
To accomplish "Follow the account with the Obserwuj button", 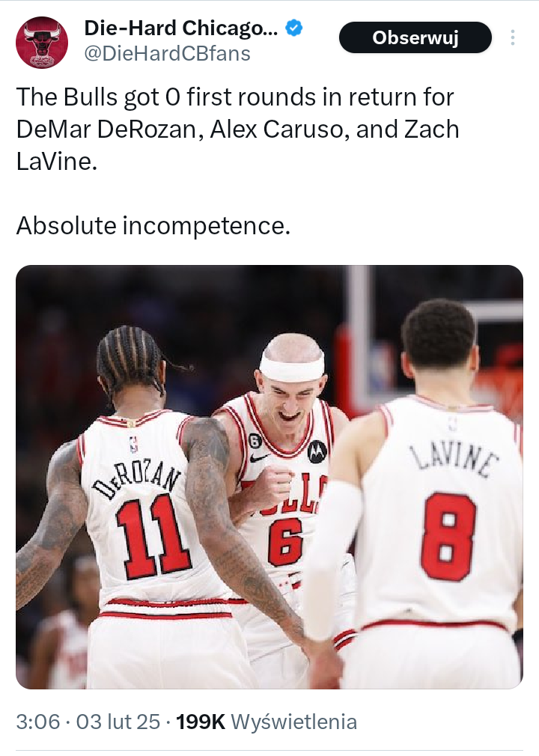I will tap(415, 37).
